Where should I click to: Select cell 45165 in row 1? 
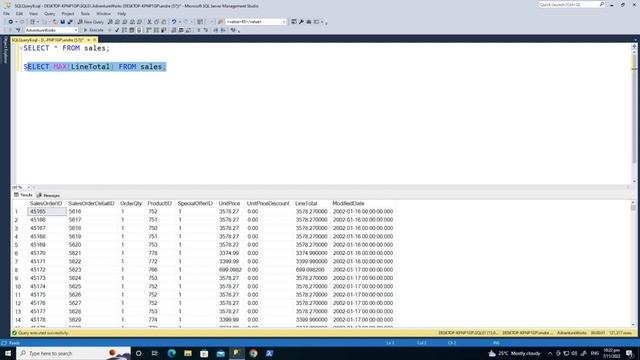tap(47, 211)
